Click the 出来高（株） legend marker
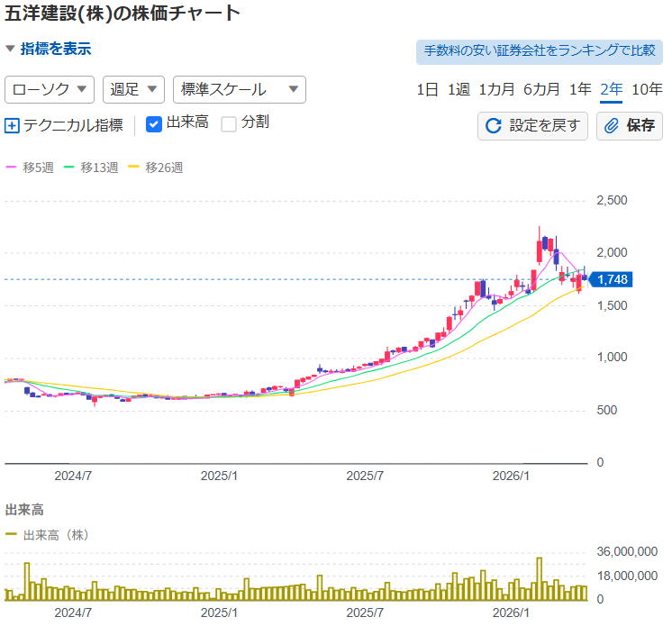 pos(12,535)
